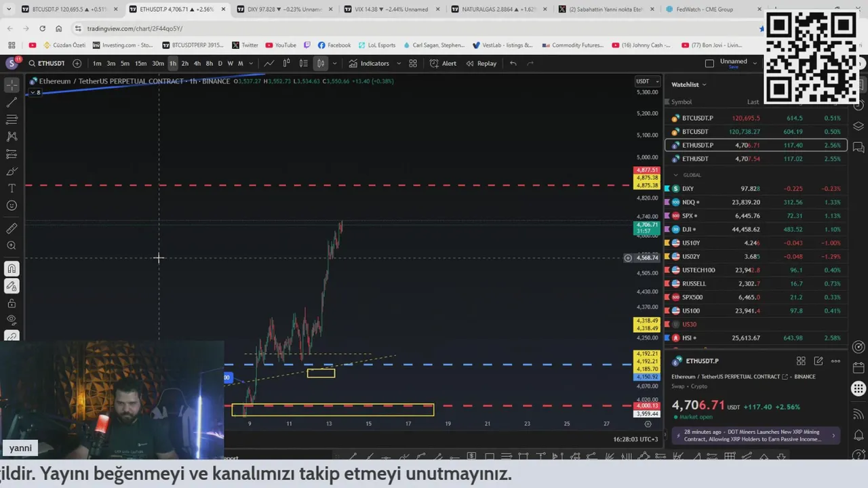
Task: Switch to 1m timeframe
Action: pos(97,63)
